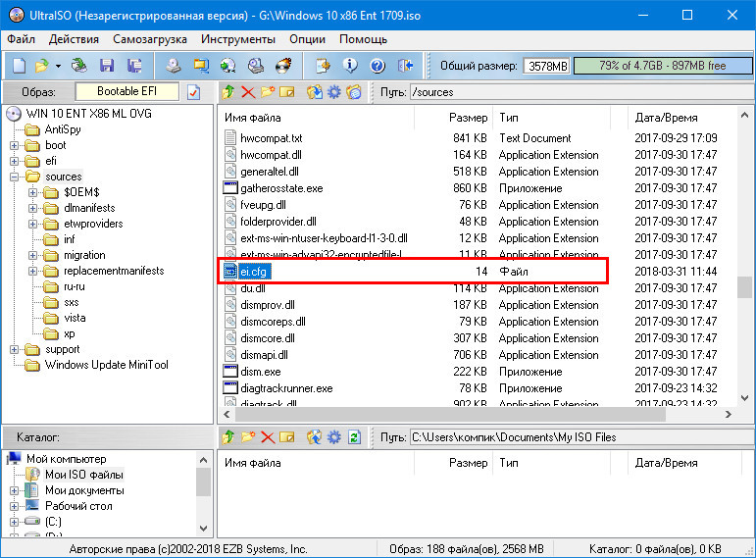Expand the boot folder in the tree
The width and height of the screenshot is (756, 558).
(x=15, y=145)
